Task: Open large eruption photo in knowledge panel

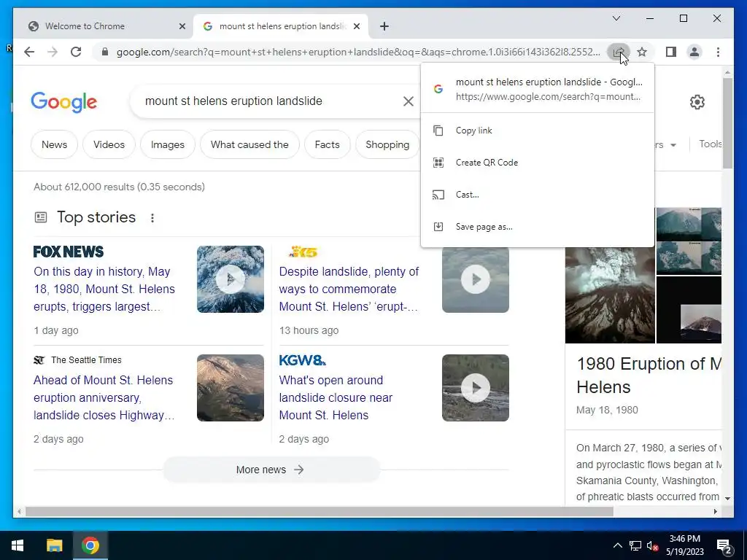Action: click(610, 295)
